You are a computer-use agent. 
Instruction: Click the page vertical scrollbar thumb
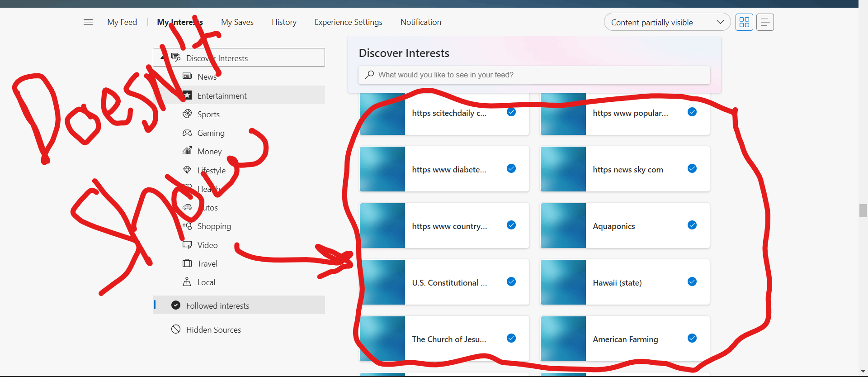click(863, 210)
